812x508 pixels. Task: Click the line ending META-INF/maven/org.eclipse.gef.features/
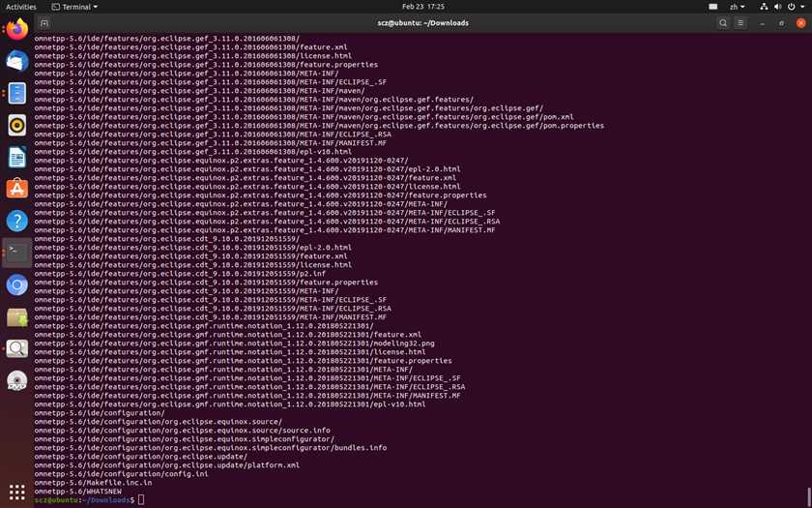click(x=254, y=100)
